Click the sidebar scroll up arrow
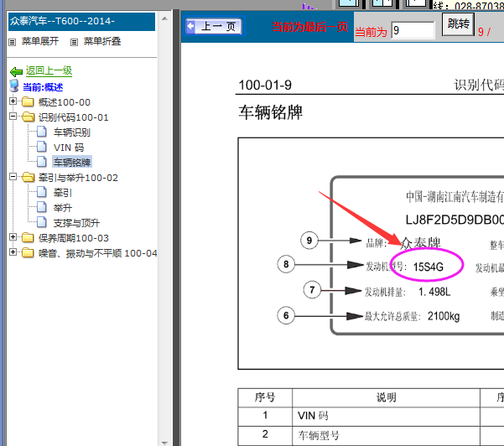The image size is (504, 446). 164,18
